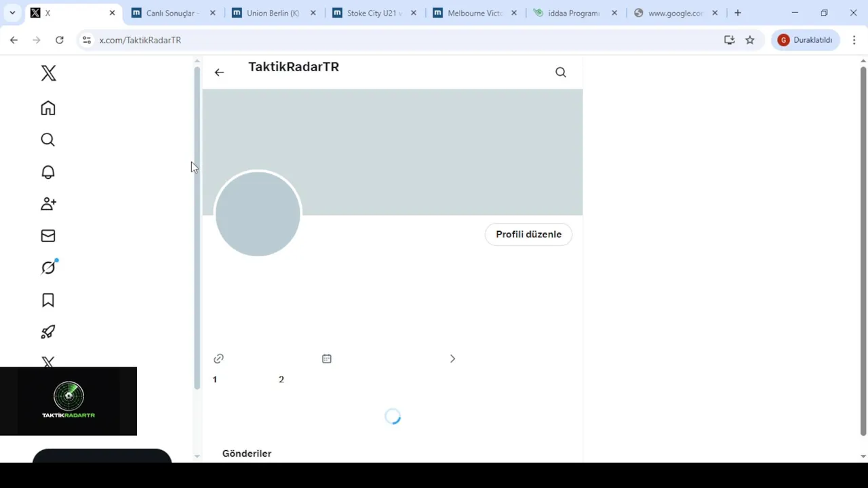
Task: Open Notifications bell icon
Action: point(48,172)
